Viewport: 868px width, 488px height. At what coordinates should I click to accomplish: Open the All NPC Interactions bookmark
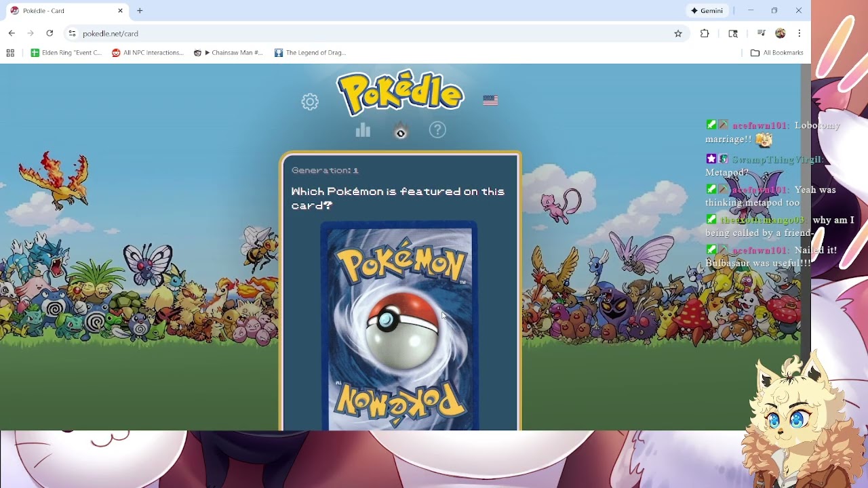148,53
